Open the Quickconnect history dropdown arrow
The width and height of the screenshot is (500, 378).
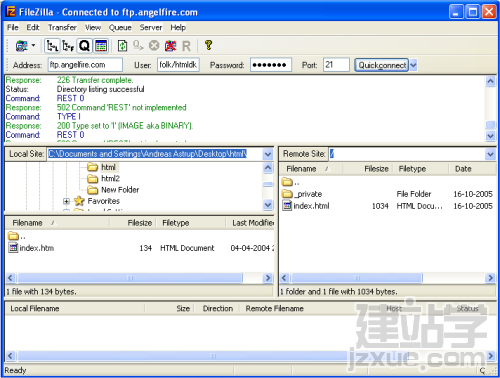click(413, 65)
